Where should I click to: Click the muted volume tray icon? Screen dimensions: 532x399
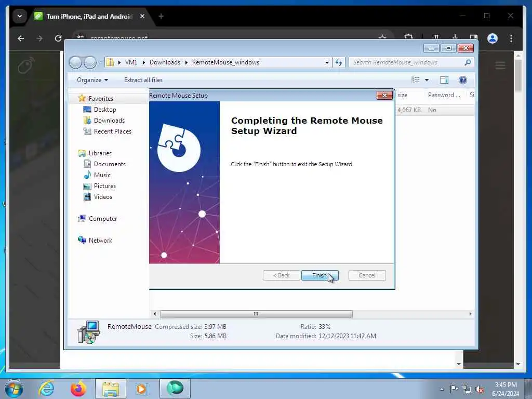[480, 389]
